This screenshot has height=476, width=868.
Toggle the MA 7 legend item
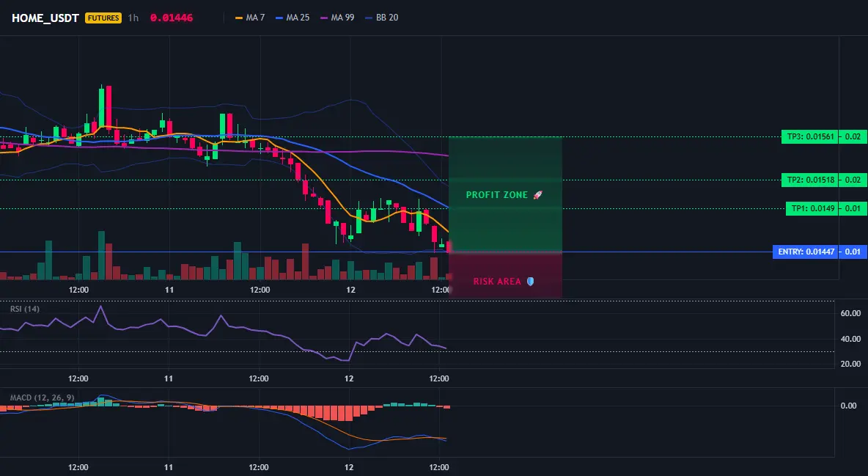tap(250, 18)
